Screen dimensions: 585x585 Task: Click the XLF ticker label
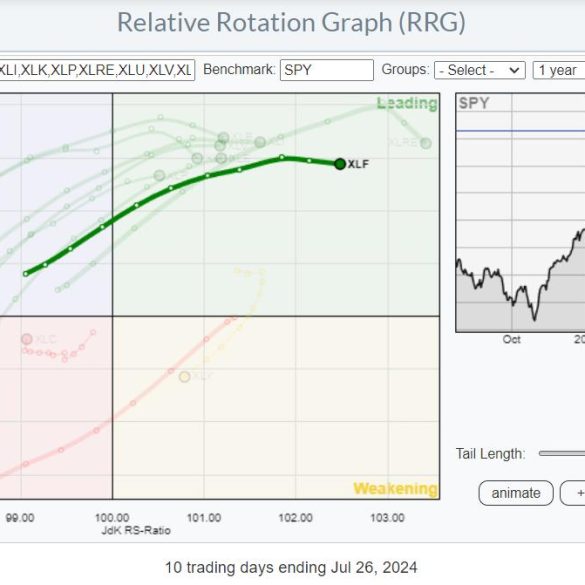click(358, 164)
